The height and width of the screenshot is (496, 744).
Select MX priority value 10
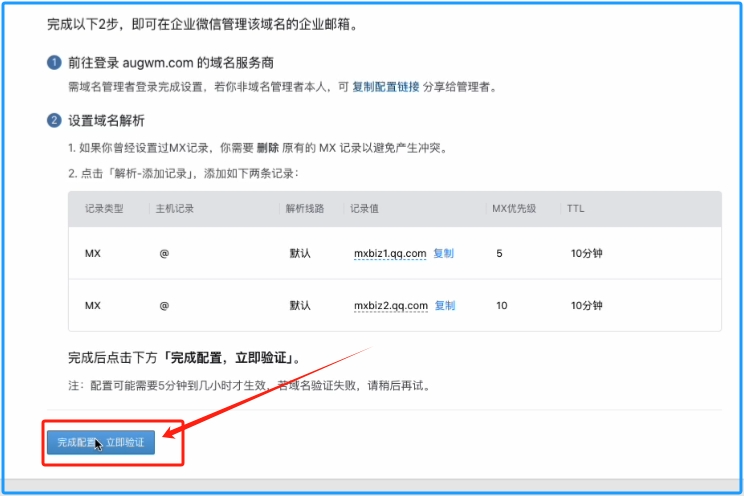click(x=502, y=306)
